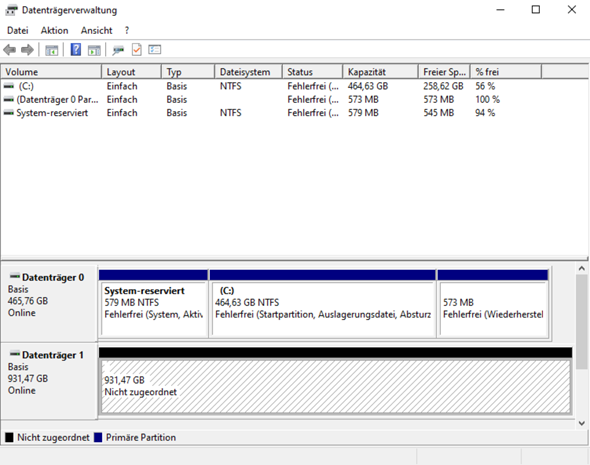Open the Datei menu

(18, 30)
